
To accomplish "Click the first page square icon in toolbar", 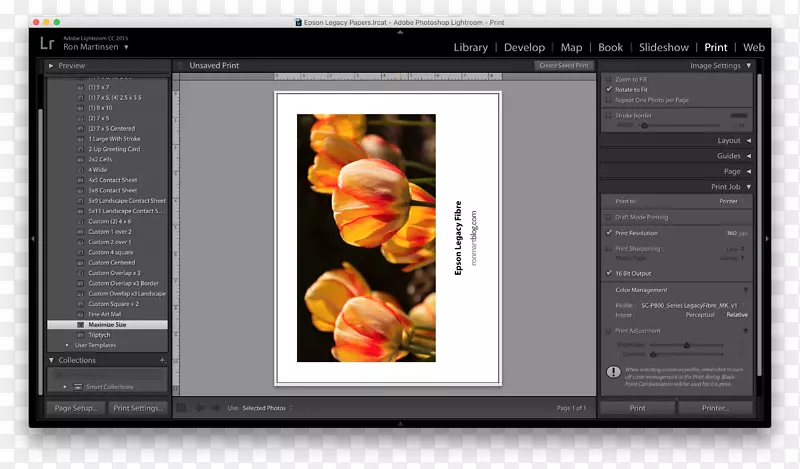I will (182, 408).
